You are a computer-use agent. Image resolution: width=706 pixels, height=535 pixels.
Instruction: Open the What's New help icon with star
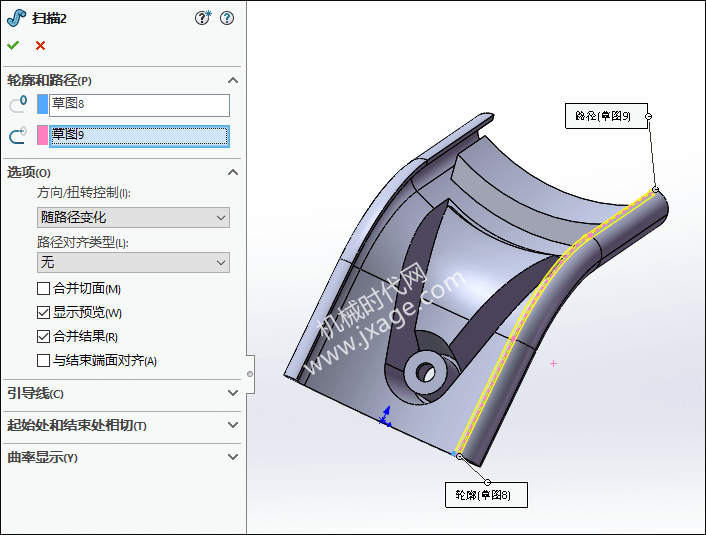click(x=203, y=18)
